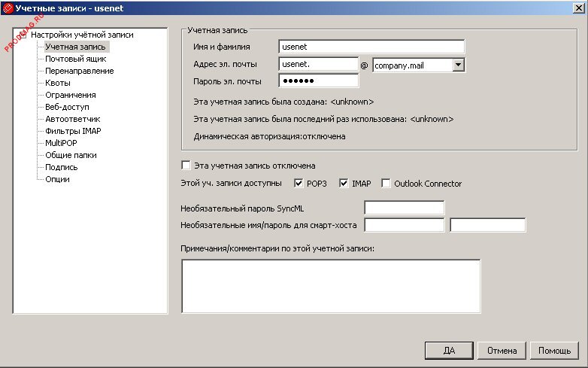The height and width of the screenshot is (368, 588).
Task: Enable 'Эта учетная запись отключена' checkbox
Action: pyautogui.click(x=186, y=166)
